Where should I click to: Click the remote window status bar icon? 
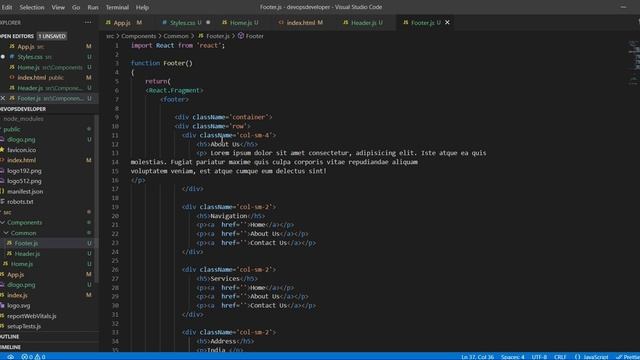10,357
